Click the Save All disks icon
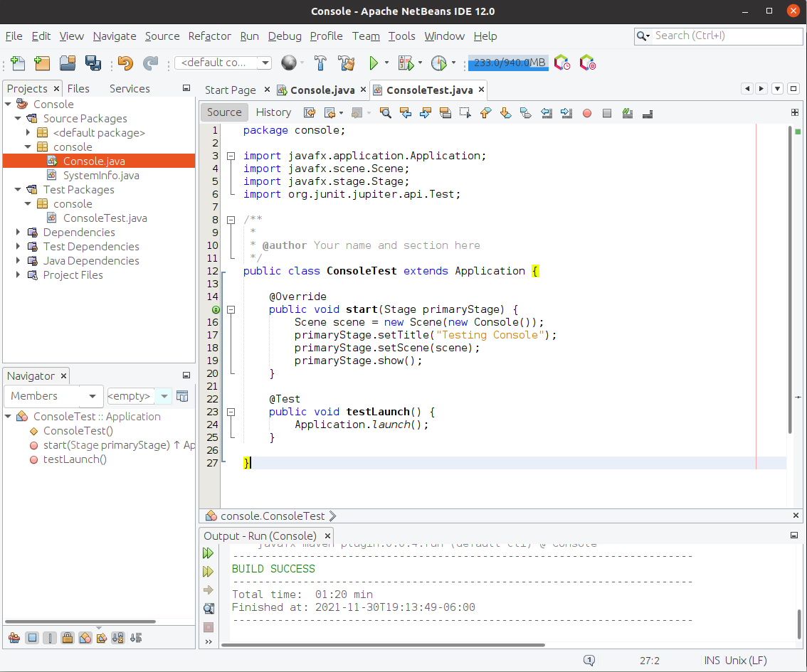This screenshot has width=807, height=672. point(93,63)
